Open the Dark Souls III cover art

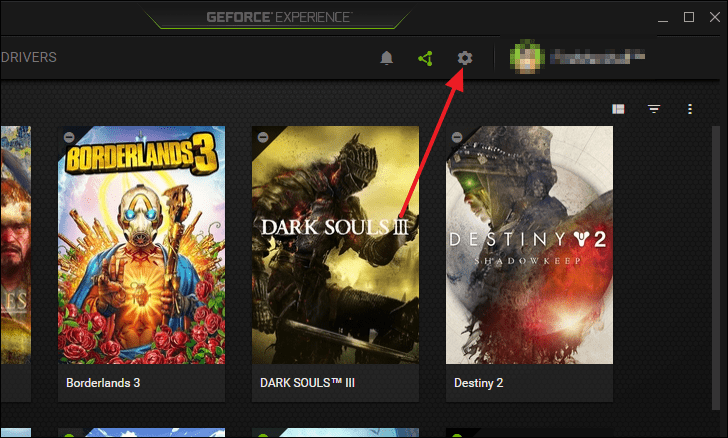point(335,245)
